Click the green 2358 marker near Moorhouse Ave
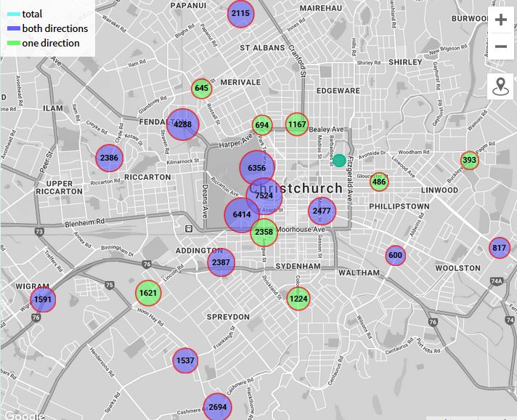Screen dimensions: 517x420 pyautogui.click(x=264, y=233)
